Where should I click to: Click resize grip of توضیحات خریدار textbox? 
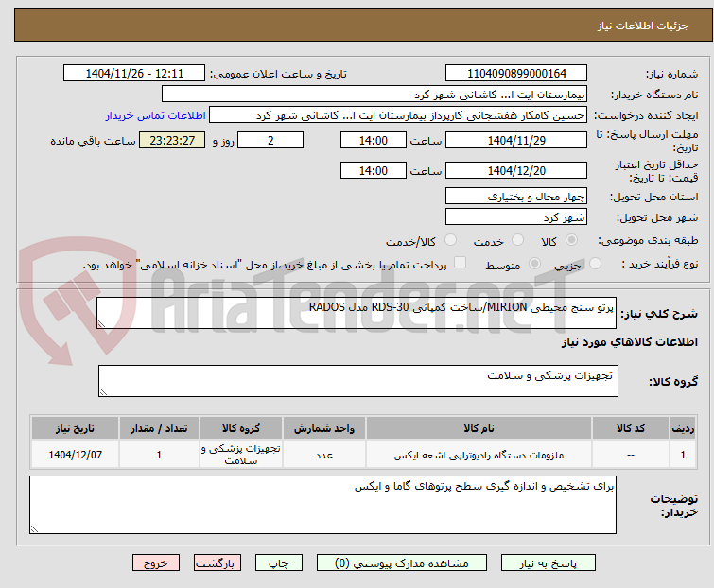34,529
